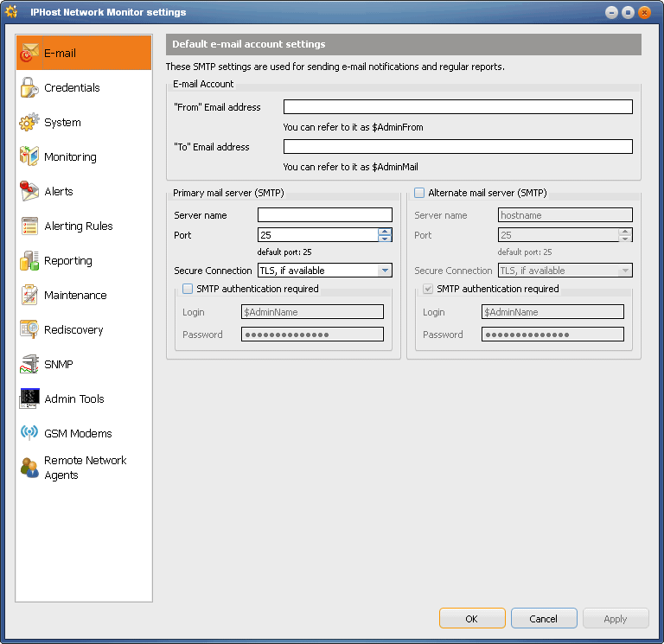
Task: Click the Reporting chart icon
Action: click(29, 260)
